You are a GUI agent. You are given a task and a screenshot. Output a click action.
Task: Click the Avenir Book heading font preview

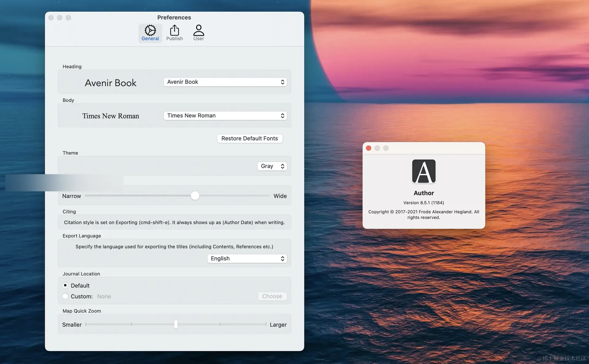tap(110, 83)
